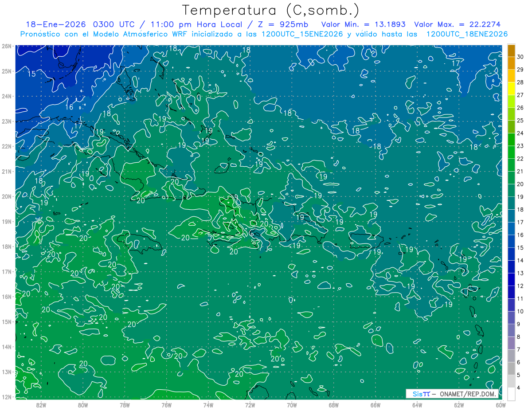Click the white swatch below the 4 label

[x=511, y=394]
